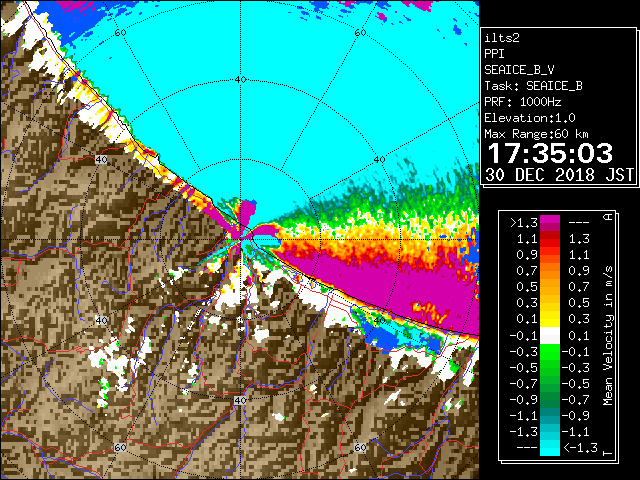Image resolution: width=640 pixels, height=480 pixels.
Task: Select the "Task: SEAICE_B" line
Action: click(x=533, y=86)
